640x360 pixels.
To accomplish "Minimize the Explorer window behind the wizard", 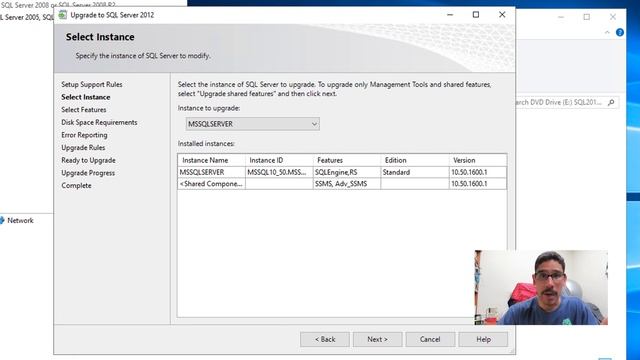I will click(560, 17).
